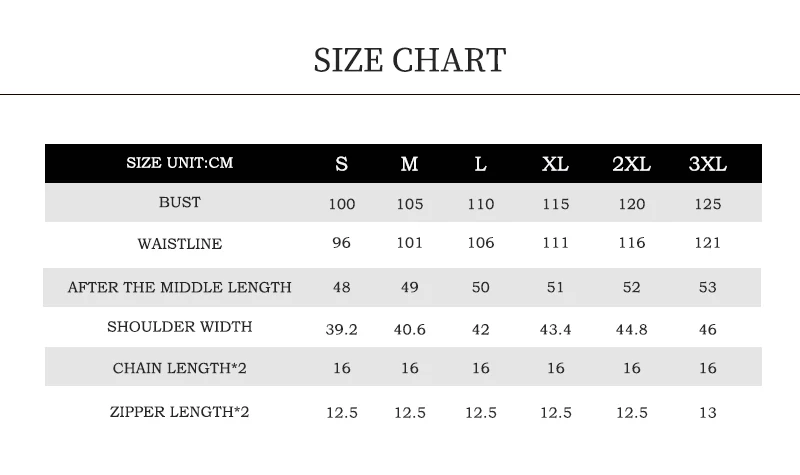Select the BUST row label

tap(180, 202)
